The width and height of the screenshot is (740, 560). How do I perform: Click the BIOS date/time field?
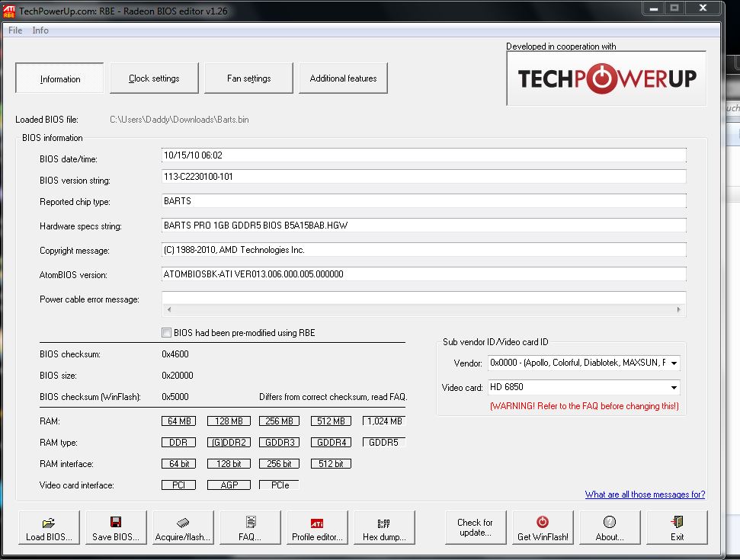424,155
